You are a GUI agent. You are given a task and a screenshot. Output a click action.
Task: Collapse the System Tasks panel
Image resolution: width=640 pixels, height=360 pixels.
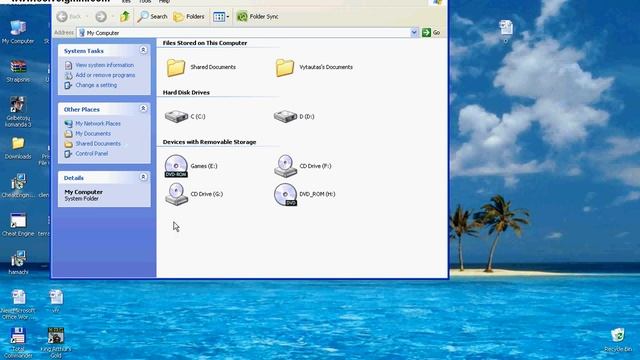143,50
